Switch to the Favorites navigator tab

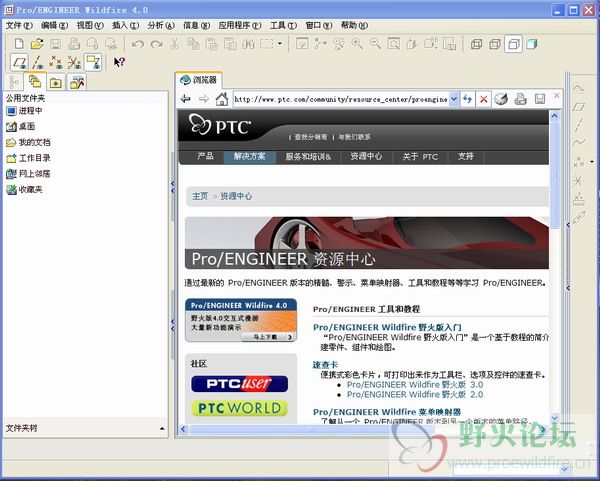pos(56,82)
